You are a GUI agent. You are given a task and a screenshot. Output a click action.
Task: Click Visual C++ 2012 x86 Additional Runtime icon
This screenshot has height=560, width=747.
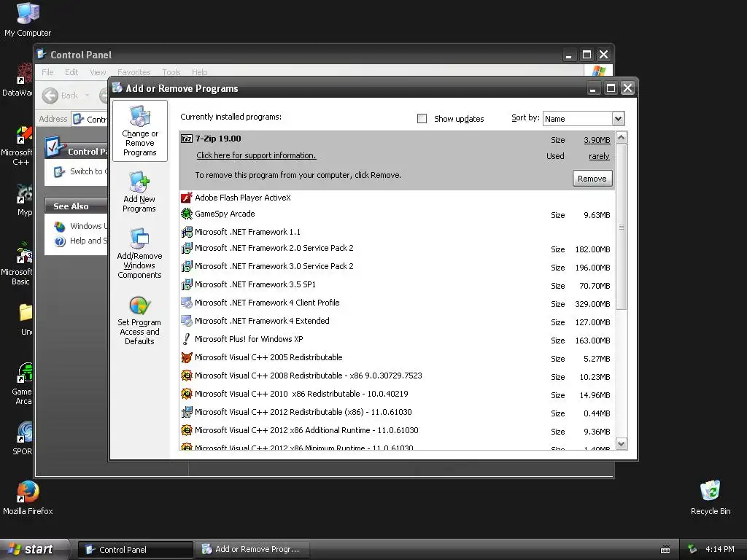(x=187, y=430)
